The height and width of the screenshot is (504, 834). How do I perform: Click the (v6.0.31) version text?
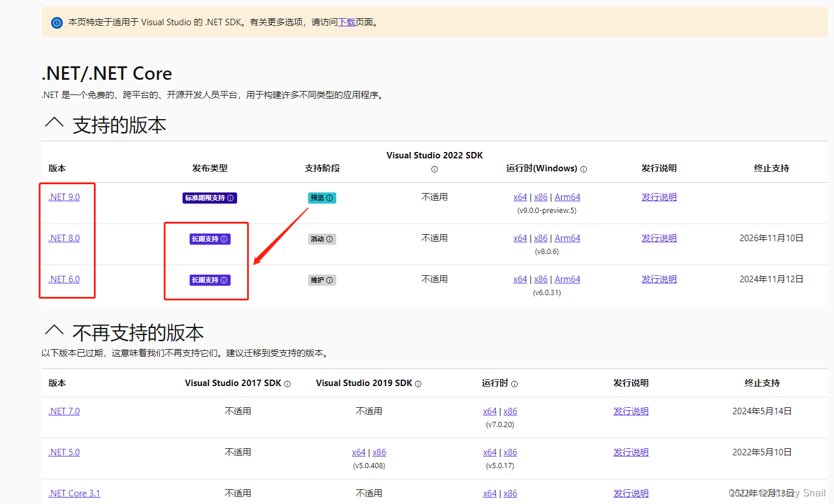tap(547, 293)
